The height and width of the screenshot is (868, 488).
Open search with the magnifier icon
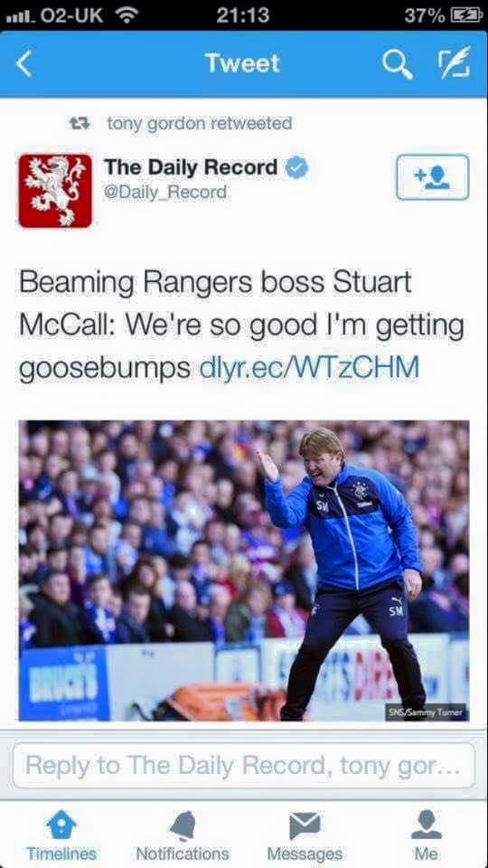tap(398, 64)
